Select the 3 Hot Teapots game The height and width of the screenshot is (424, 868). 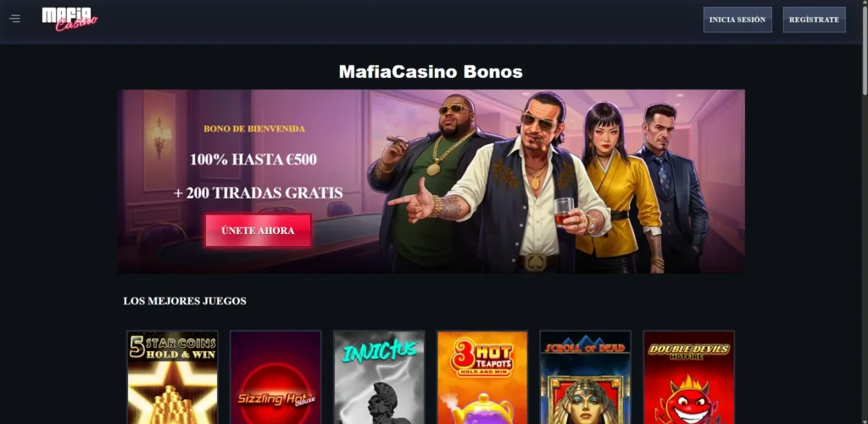click(x=482, y=377)
